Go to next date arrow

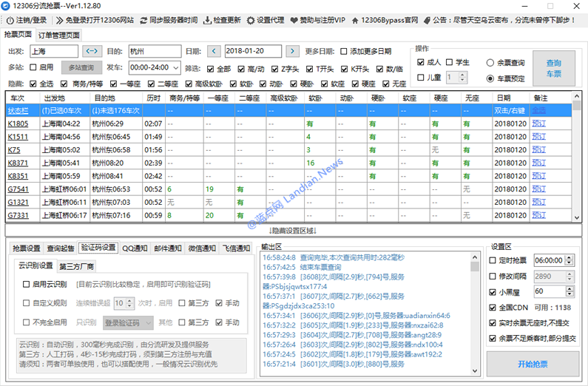coord(292,51)
